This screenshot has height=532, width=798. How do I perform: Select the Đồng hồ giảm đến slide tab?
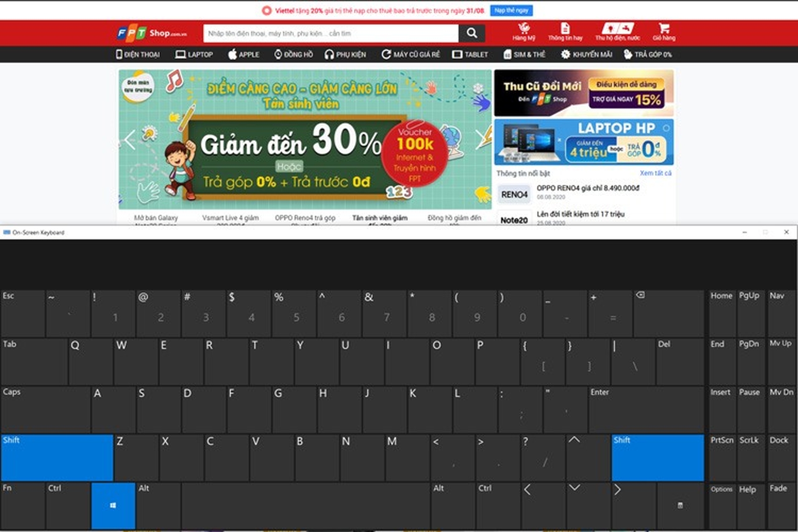454,219
